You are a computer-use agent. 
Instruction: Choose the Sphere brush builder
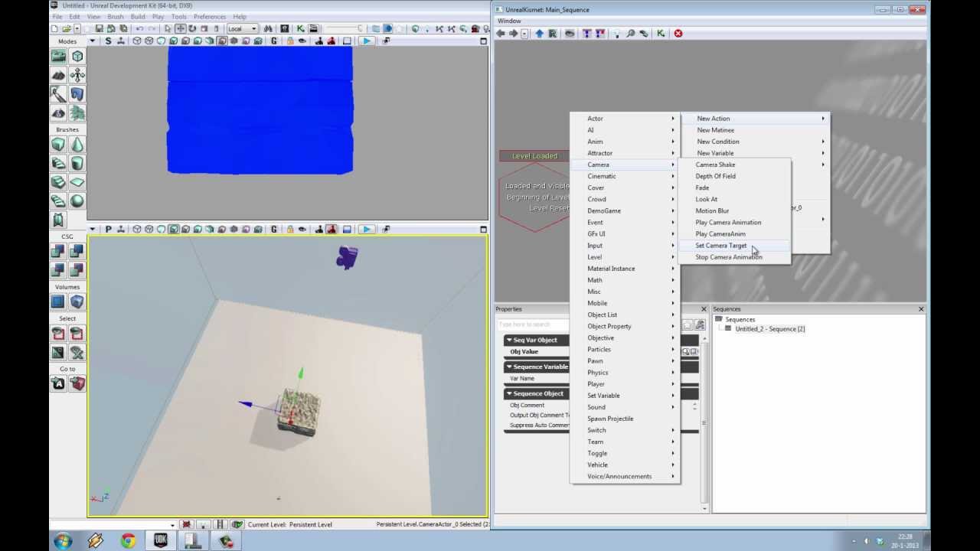point(77,201)
